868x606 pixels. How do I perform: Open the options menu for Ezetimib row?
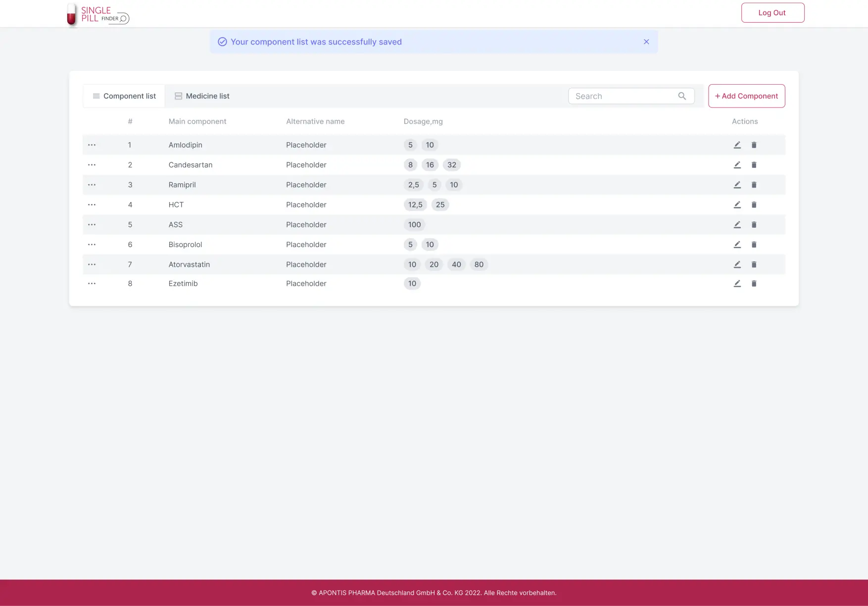click(92, 283)
